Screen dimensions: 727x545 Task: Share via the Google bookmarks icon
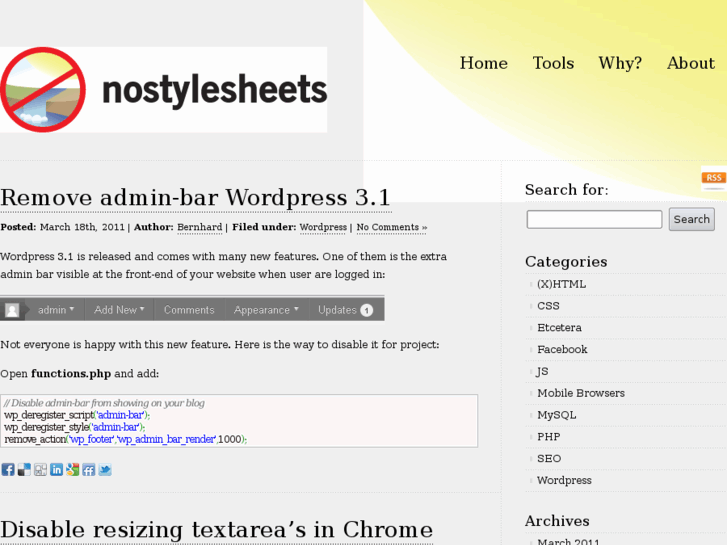(x=73, y=469)
